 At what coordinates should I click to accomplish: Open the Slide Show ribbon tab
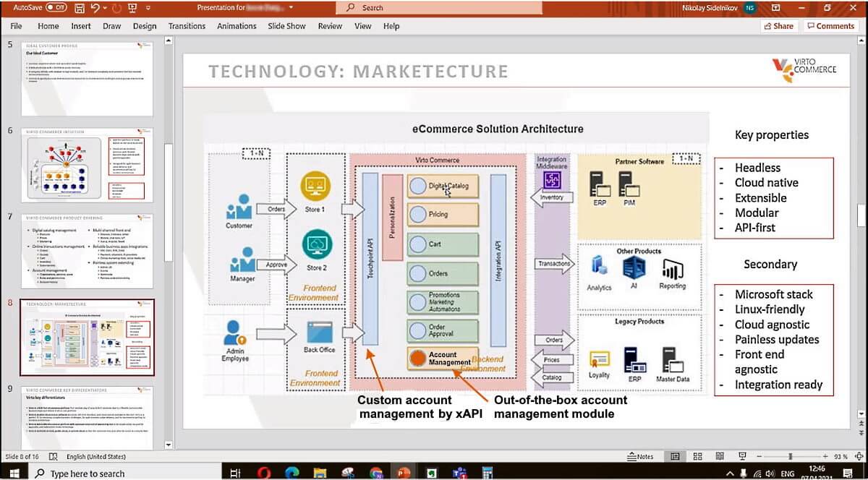(286, 26)
